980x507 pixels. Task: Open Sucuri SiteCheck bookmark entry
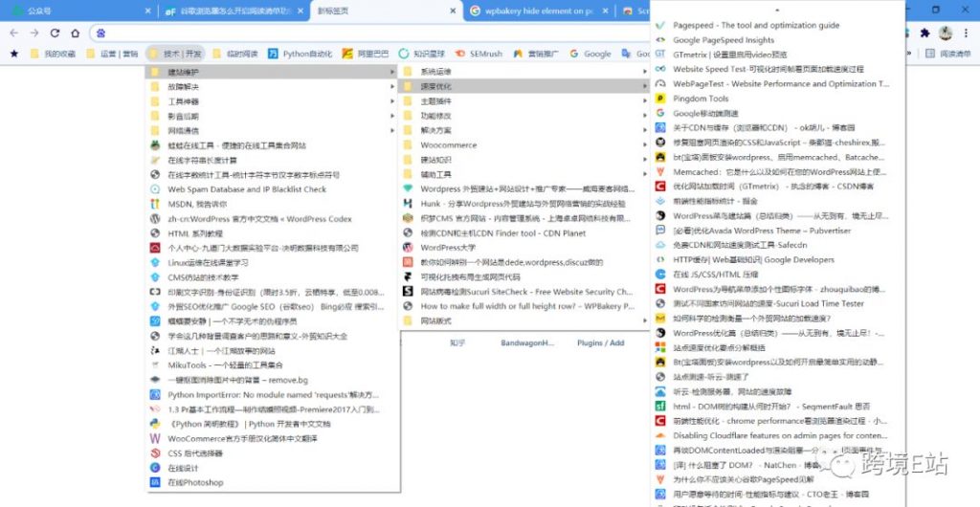click(524, 292)
